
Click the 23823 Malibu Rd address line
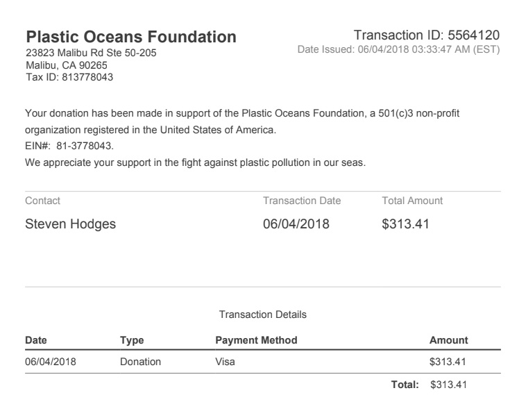click(x=91, y=53)
